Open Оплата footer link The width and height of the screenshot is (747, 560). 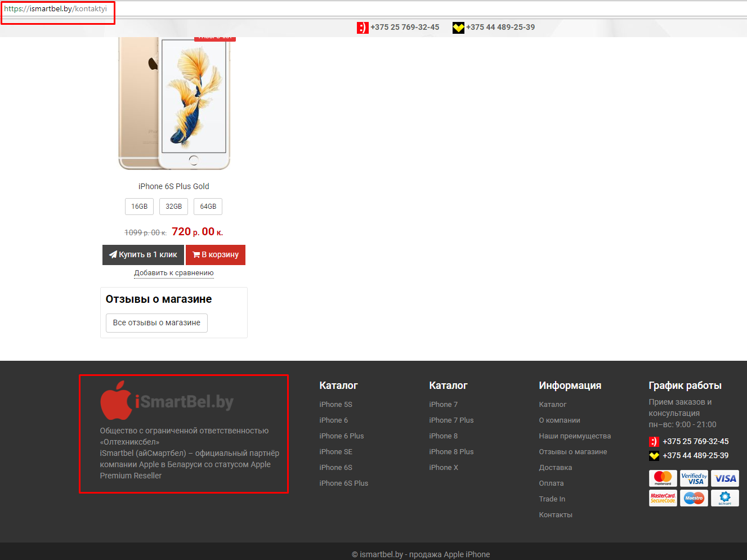pyautogui.click(x=551, y=483)
